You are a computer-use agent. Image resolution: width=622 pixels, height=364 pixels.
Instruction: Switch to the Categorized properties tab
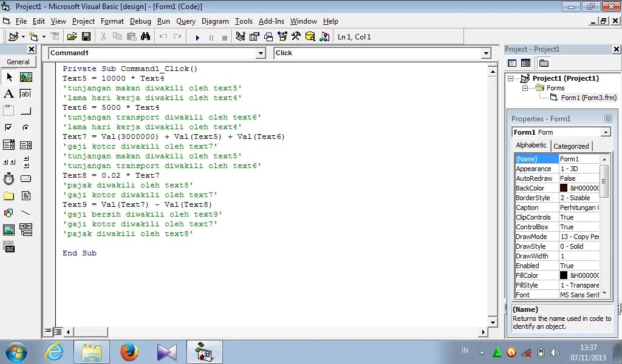[x=571, y=146]
